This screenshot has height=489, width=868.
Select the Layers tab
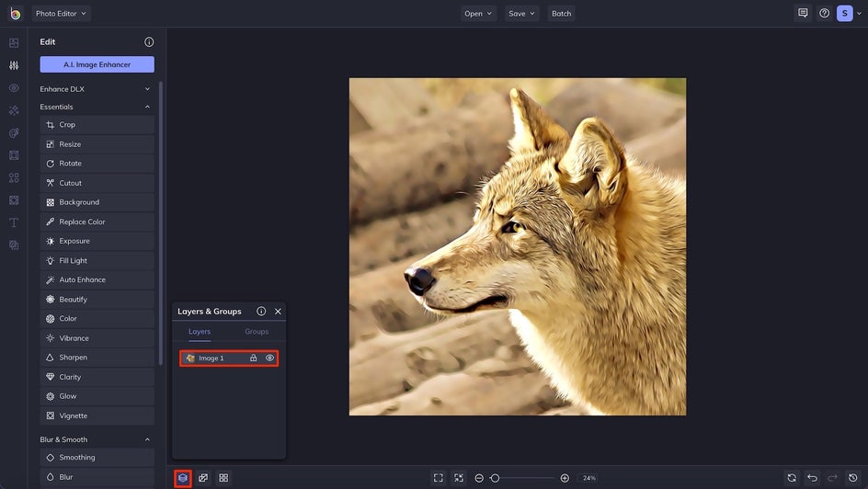[x=200, y=332]
